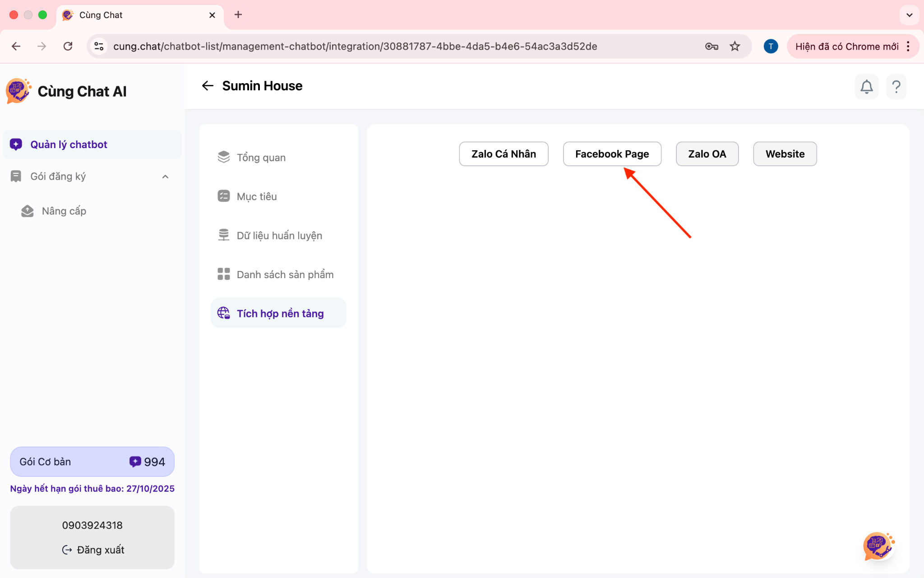This screenshot has height=578, width=924.
Task: Click the notification bell icon
Action: 866,87
